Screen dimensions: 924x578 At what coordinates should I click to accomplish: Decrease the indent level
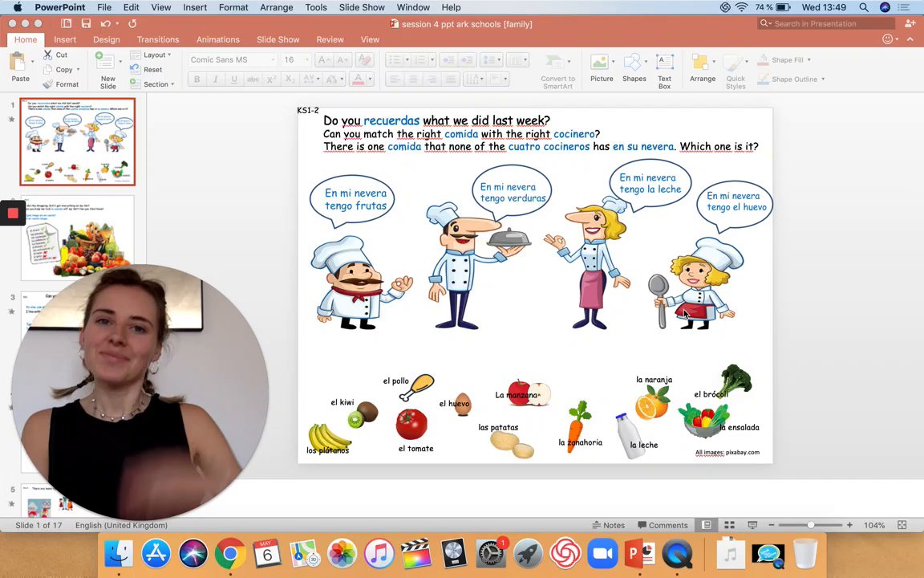(x=448, y=59)
